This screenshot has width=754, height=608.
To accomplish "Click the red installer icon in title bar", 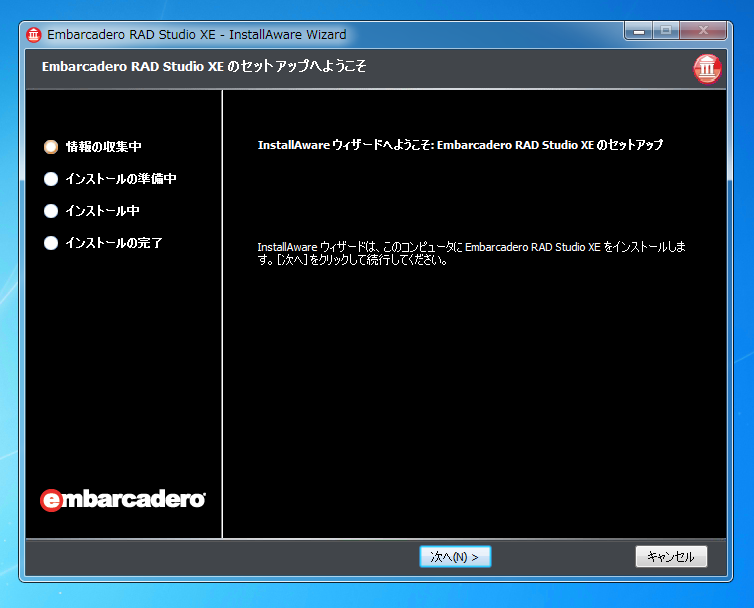I will coord(34,35).
